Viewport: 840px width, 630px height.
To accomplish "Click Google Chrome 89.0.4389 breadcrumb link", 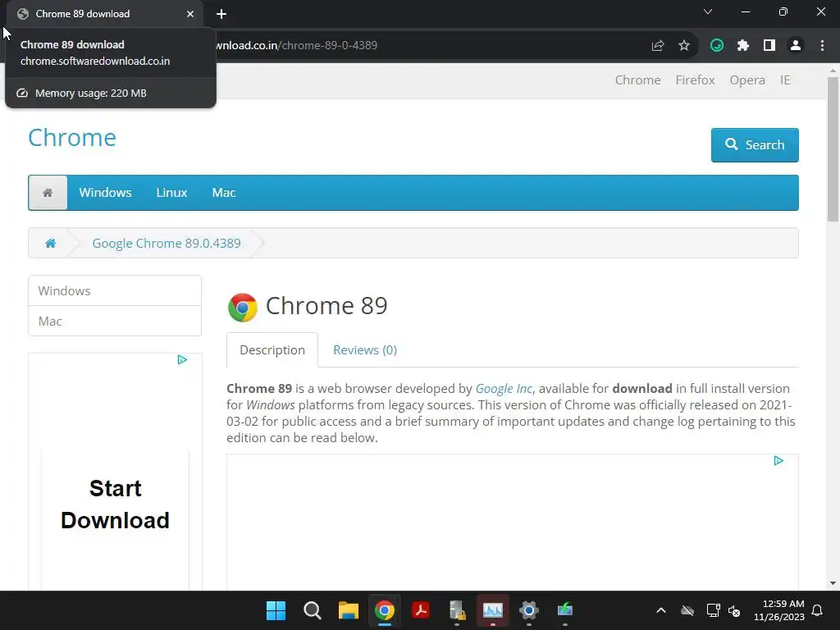I will [x=167, y=243].
